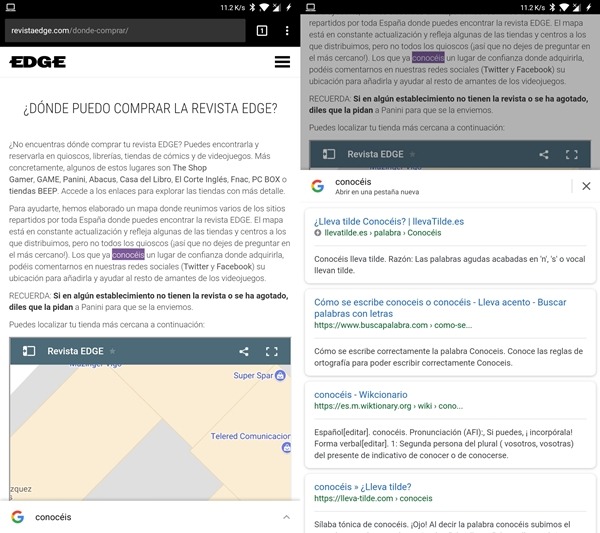Viewport: 600px width, 533px height.
Task: Tap the Super Spar map marker
Action: pos(280,375)
